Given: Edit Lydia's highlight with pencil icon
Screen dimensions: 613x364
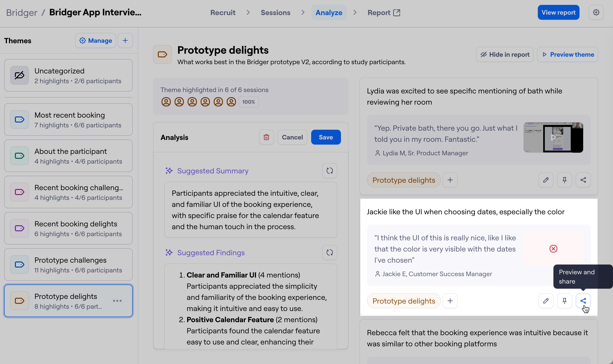Looking at the screenshot, I should click(546, 180).
